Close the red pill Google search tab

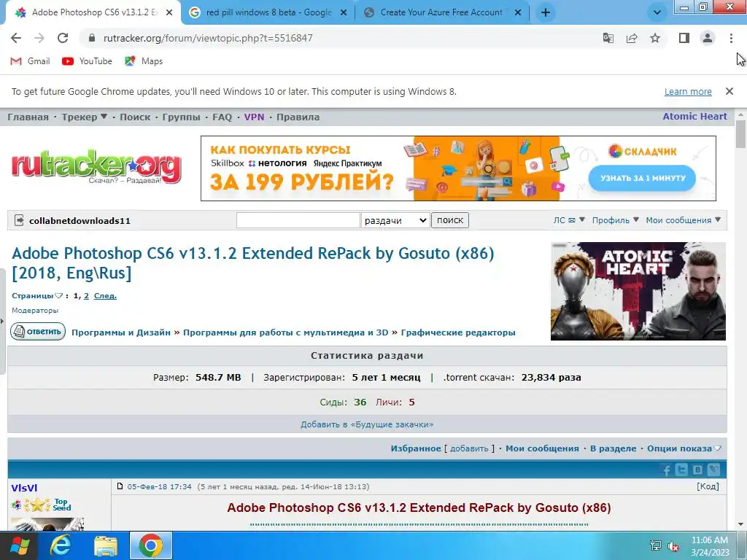(x=344, y=13)
